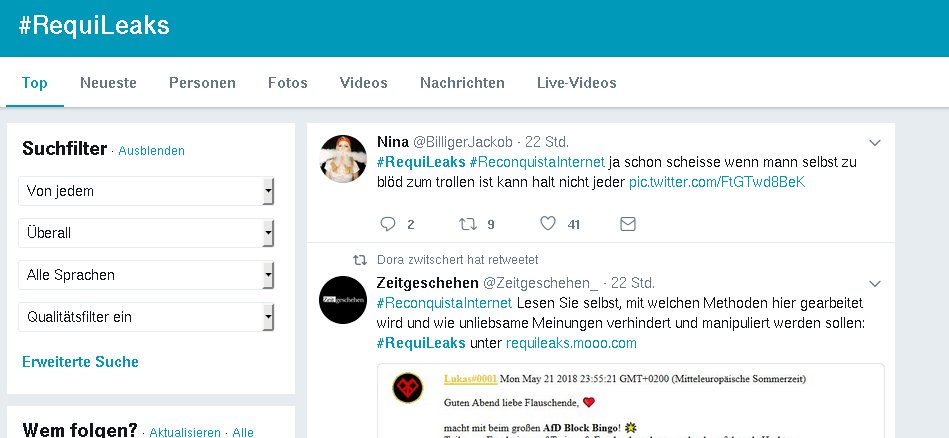Click 'AfD Block Bingo' text in image
The image size is (949, 438).
tap(580, 427)
